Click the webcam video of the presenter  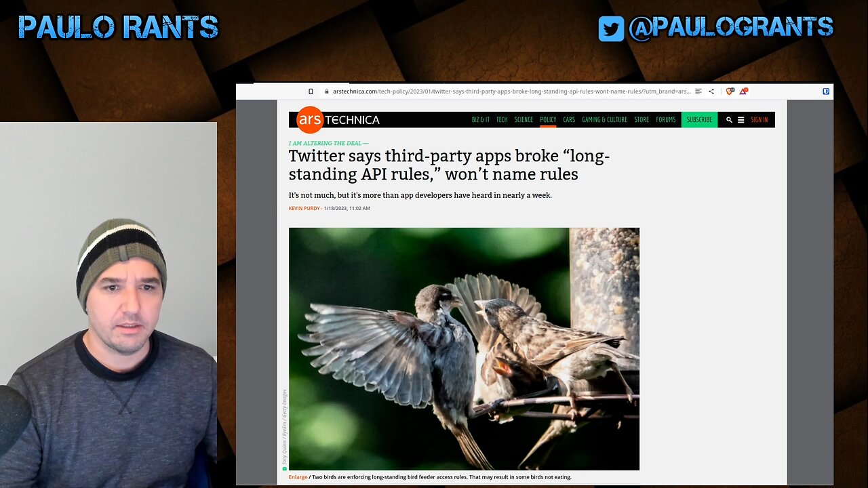tap(108, 305)
